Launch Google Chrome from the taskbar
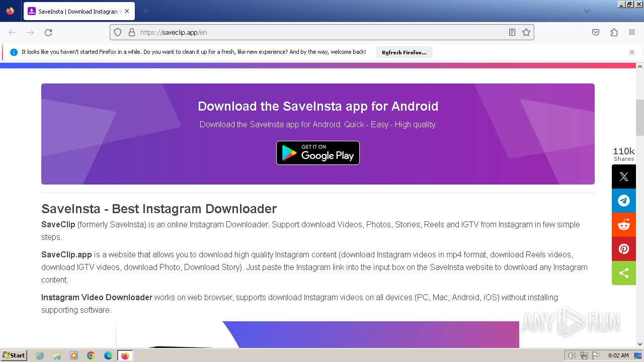 tap(91, 355)
